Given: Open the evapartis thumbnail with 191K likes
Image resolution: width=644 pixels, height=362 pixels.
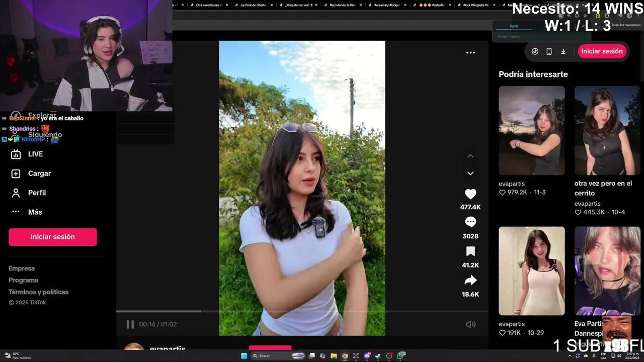Looking at the screenshot, I should tap(532, 271).
